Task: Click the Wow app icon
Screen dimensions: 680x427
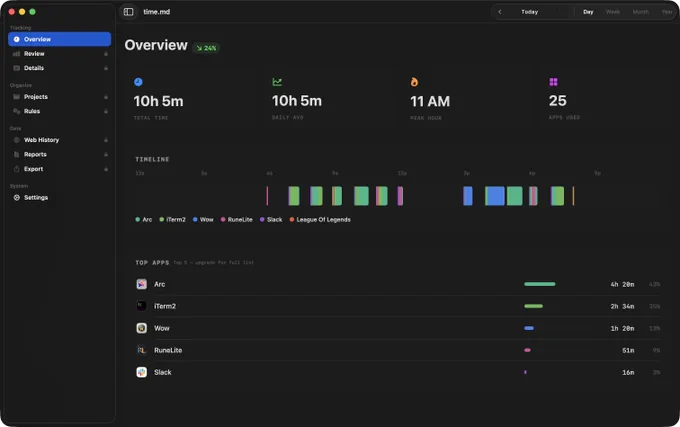Action: tap(141, 328)
